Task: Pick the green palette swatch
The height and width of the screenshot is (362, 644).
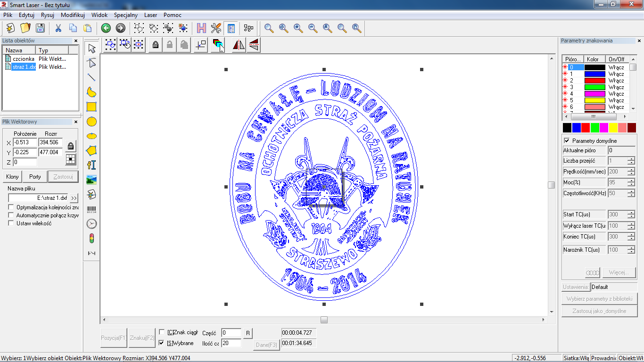Action: point(595,128)
